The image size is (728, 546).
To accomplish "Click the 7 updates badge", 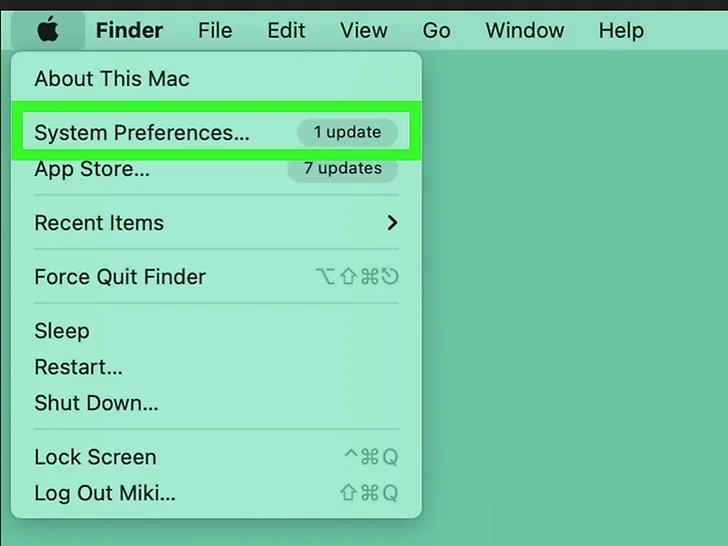I will coord(343,168).
